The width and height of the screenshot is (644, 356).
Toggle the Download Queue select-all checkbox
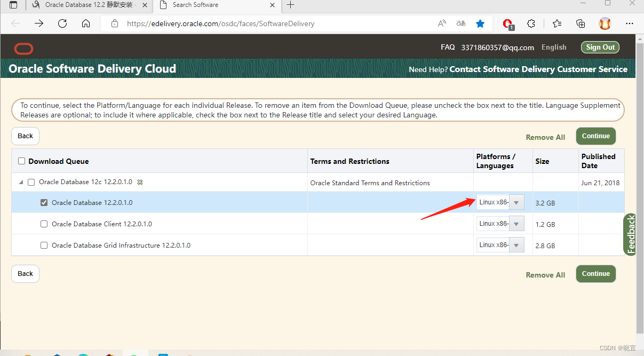(22, 161)
